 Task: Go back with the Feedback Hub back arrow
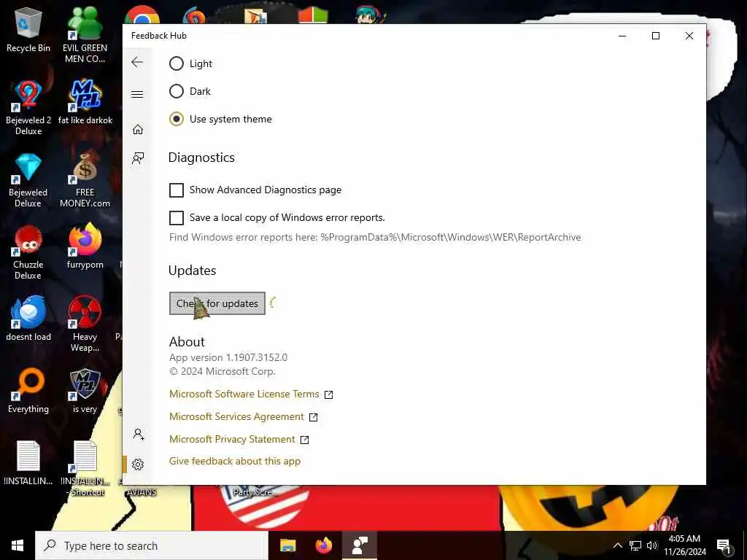click(x=137, y=62)
